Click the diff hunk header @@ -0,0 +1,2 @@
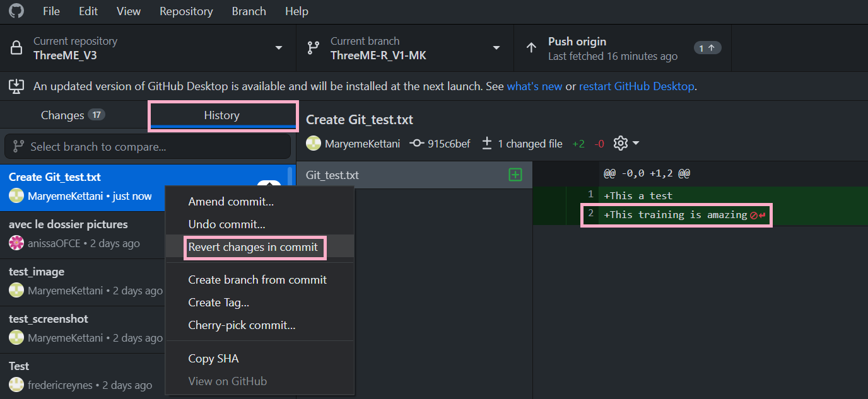This screenshot has width=868, height=399. (x=647, y=173)
